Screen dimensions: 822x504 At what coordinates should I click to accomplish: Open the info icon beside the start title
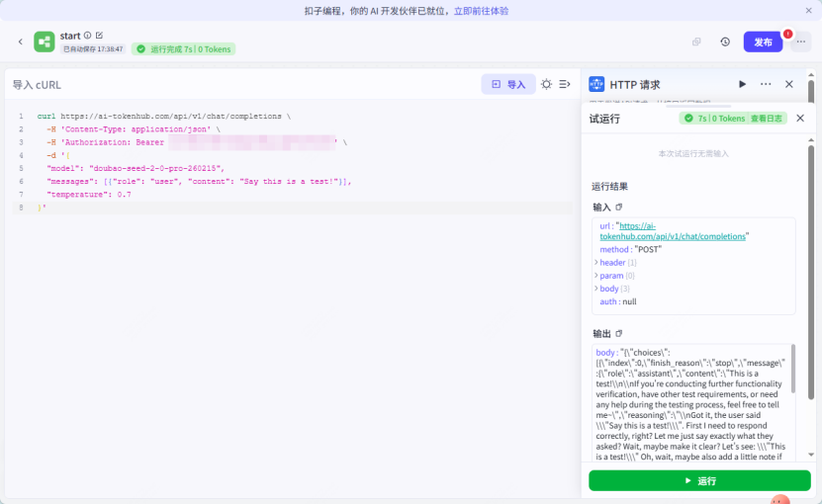[x=88, y=36]
